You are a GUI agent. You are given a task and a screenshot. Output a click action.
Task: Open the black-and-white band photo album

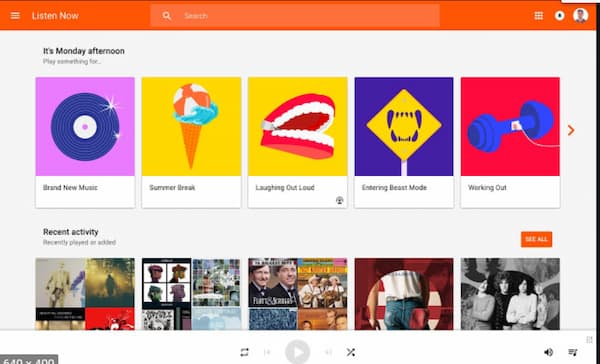510,294
